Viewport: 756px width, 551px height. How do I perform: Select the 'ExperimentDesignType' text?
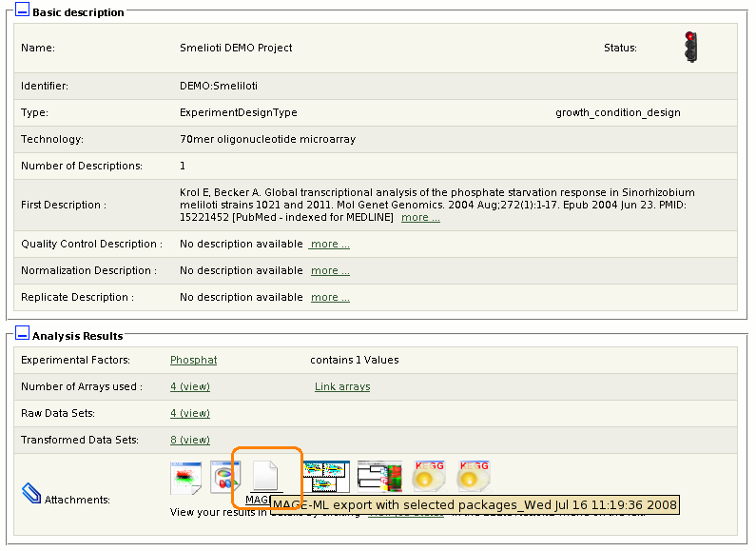pyautogui.click(x=238, y=112)
